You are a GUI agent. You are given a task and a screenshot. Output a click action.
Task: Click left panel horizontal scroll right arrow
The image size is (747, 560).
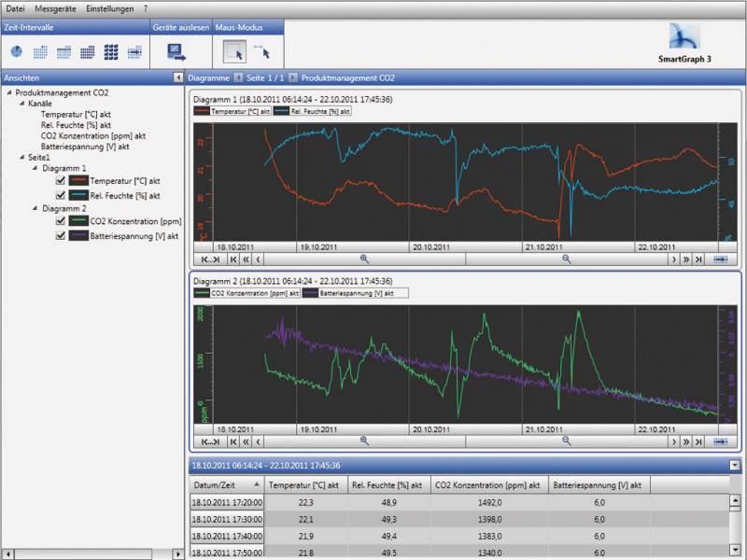[177, 554]
